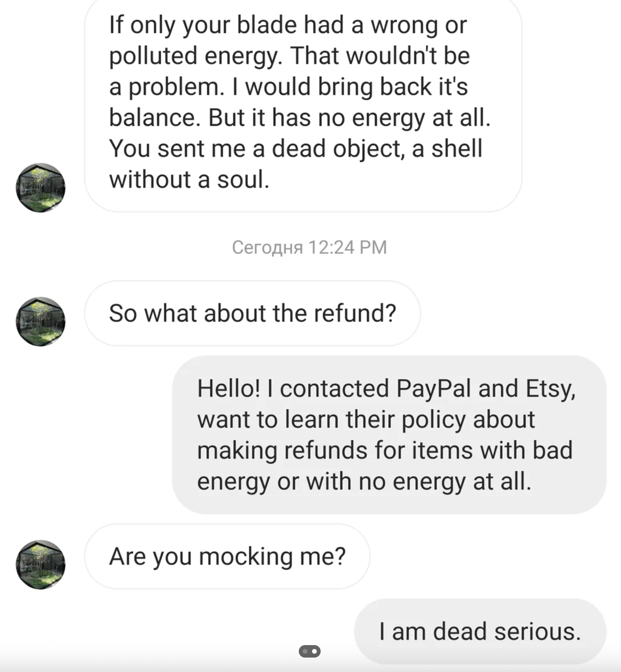Image resolution: width=621 pixels, height=672 pixels.
Task: Tap the "Are you mocking me?" message
Action: tap(227, 556)
